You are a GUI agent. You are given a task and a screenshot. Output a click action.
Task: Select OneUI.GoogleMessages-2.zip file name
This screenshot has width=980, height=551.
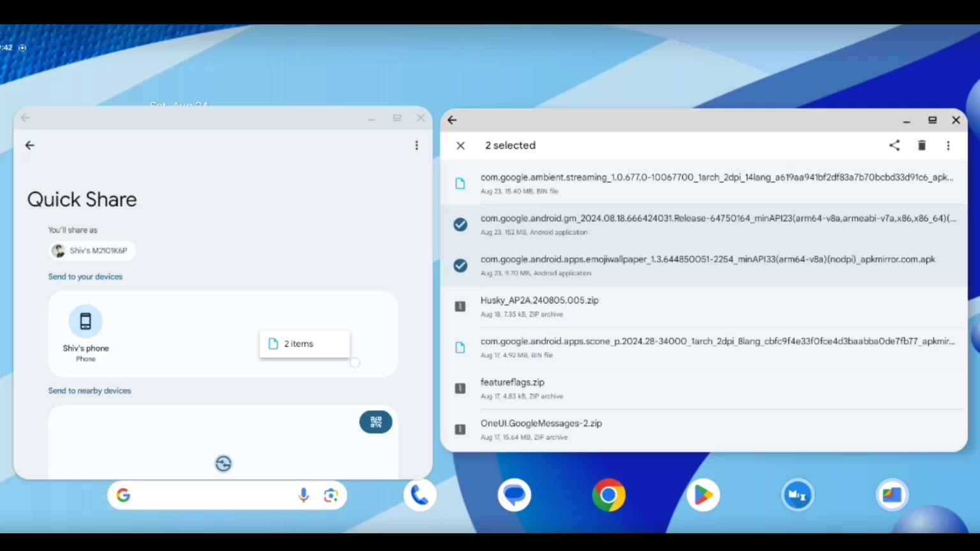pyautogui.click(x=541, y=423)
